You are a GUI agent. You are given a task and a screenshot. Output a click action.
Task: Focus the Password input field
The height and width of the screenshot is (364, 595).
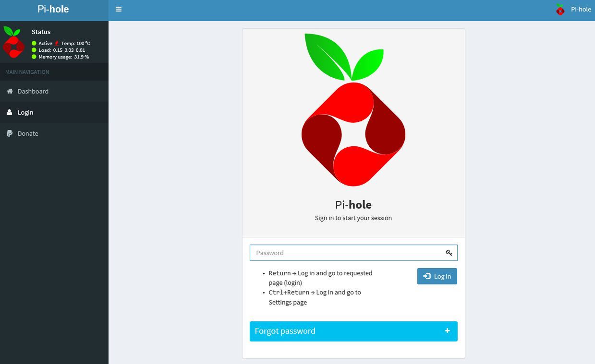(353, 253)
